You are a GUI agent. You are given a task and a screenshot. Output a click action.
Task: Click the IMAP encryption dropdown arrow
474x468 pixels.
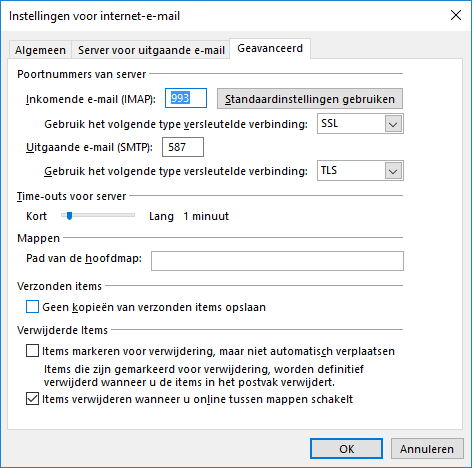click(393, 124)
